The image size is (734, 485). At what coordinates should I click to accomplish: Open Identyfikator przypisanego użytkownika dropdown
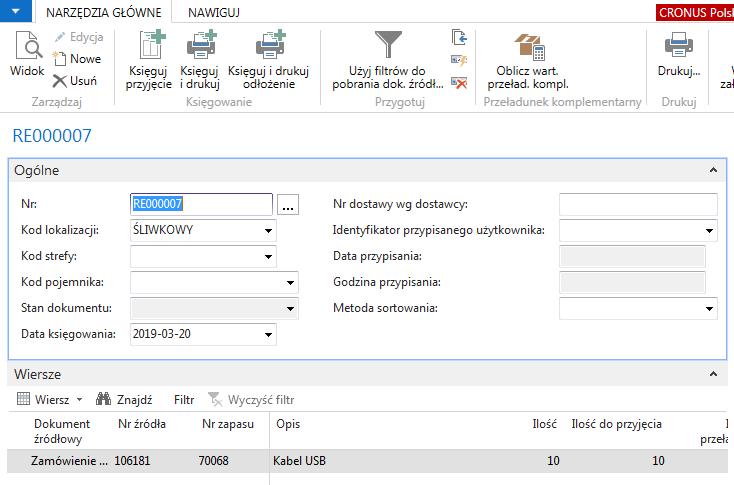709,230
